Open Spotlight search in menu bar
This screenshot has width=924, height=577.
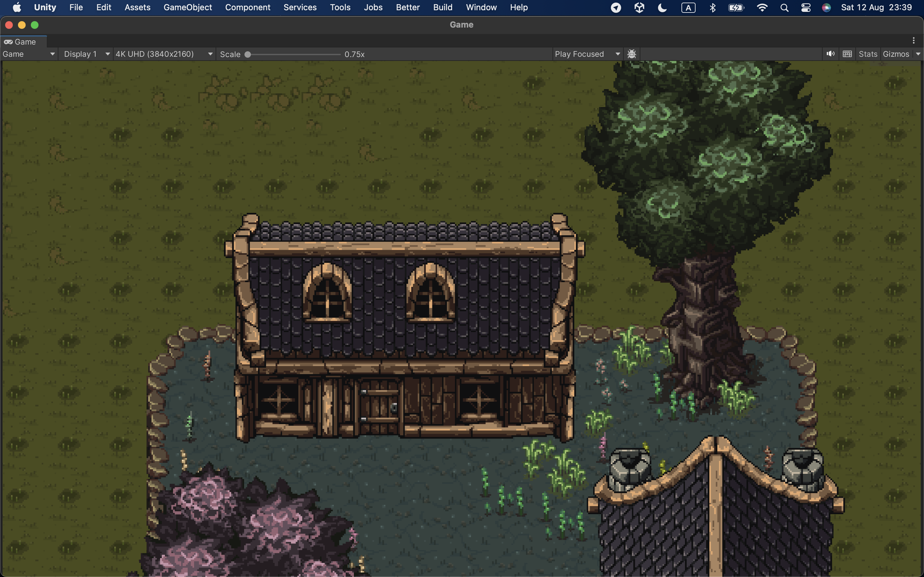784,7
